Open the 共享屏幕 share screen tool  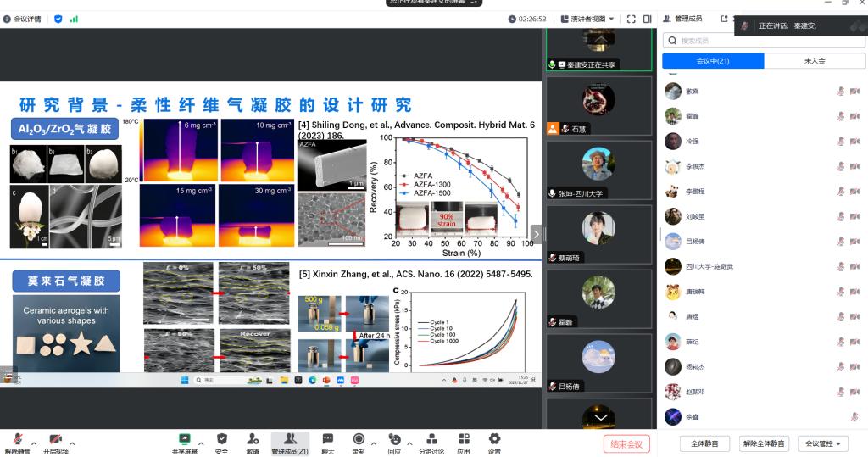[x=184, y=440]
